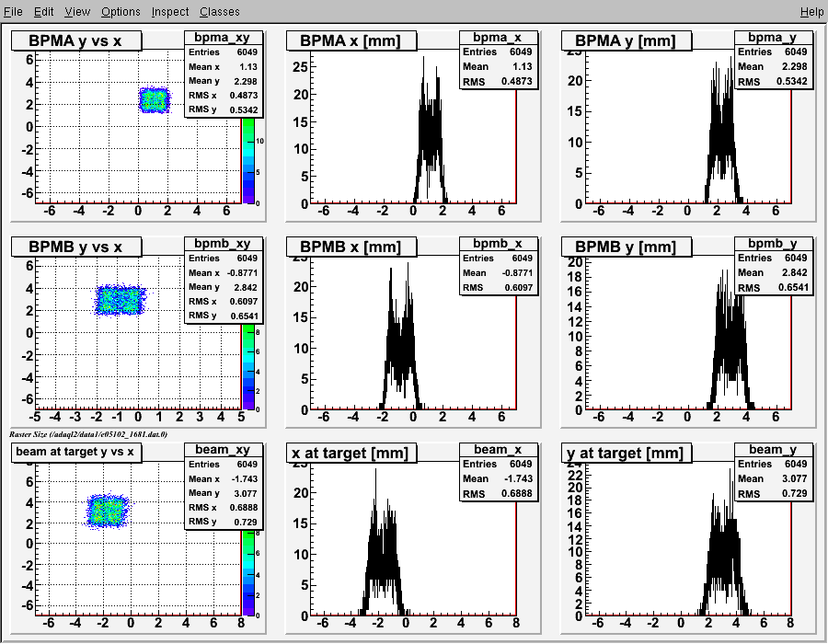The height and width of the screenshot is (644, 828).
Task: Click the BPMA y vs x color palette bar
Action: click(248, 160)
